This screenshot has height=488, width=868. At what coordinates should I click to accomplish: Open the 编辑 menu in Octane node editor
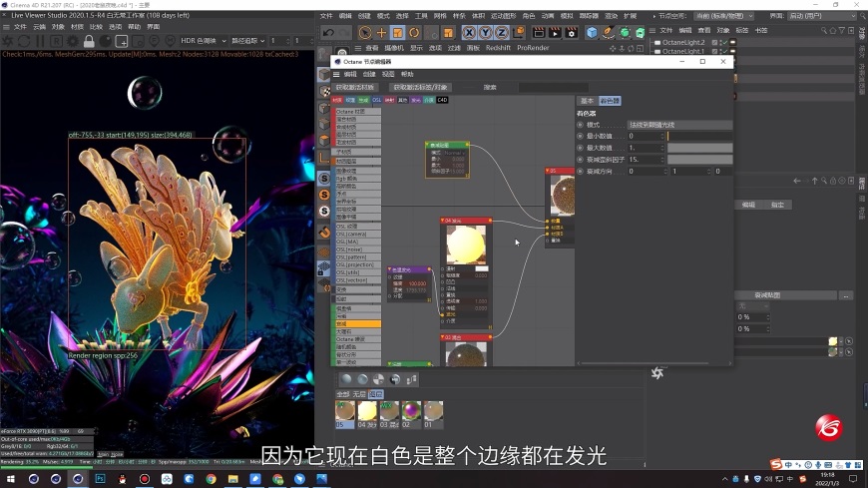tap(350, 74)
